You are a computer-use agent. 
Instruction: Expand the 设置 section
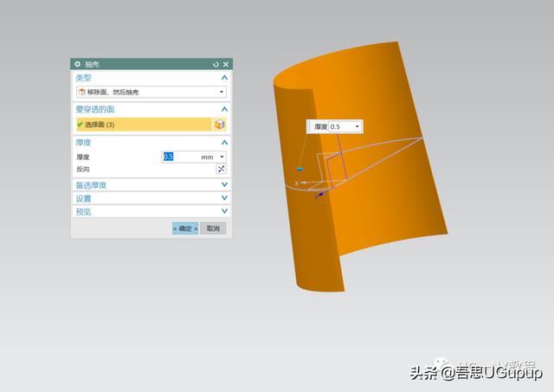click(x=224, y=198)
